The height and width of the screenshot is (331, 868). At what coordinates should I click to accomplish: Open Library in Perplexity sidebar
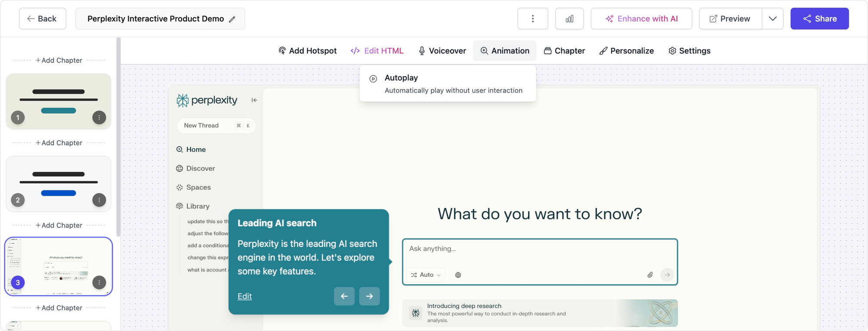[x=193, y=206]
